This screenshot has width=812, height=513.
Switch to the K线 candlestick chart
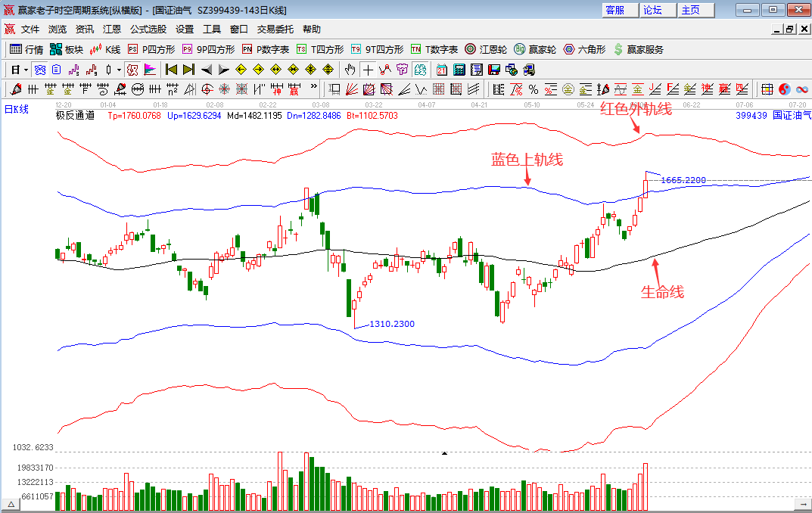coord(105,49)
